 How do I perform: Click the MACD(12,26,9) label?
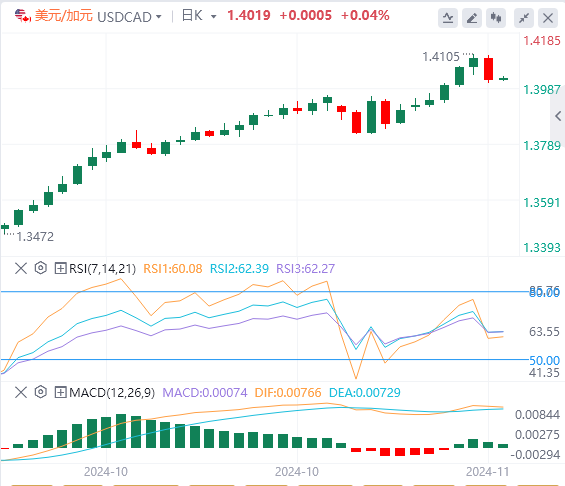[112, 393]
